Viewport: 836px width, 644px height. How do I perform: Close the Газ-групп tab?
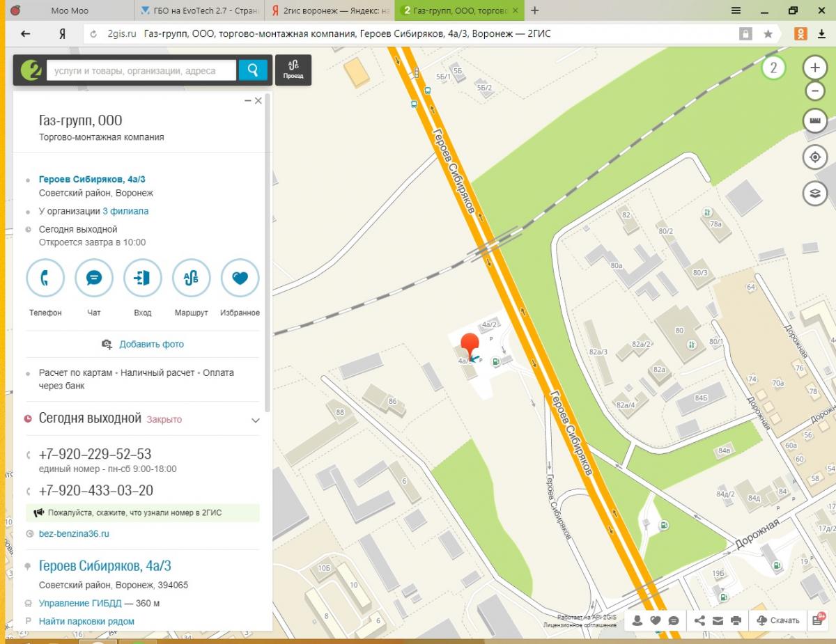click(515, 10)
